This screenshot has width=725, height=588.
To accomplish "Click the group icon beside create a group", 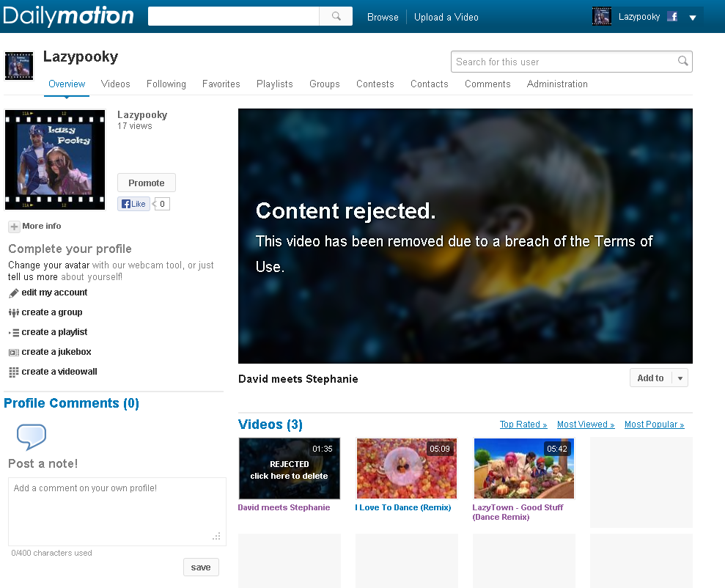I will click(14, 313).
